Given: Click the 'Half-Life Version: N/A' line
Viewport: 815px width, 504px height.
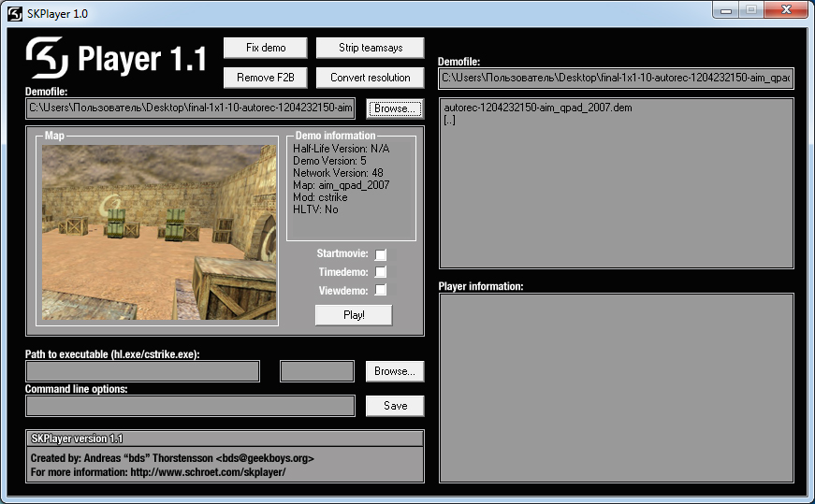Looking at the screenshot, I should [x=341, y=149].
